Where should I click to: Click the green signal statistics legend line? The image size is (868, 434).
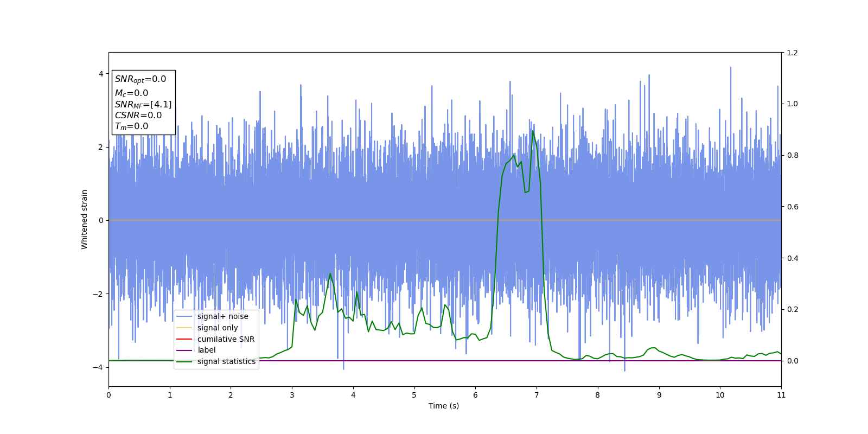(x=184, y=361)
